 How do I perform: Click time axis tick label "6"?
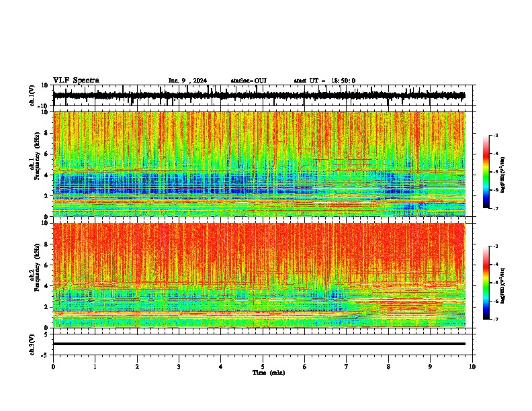coord(305,367)
